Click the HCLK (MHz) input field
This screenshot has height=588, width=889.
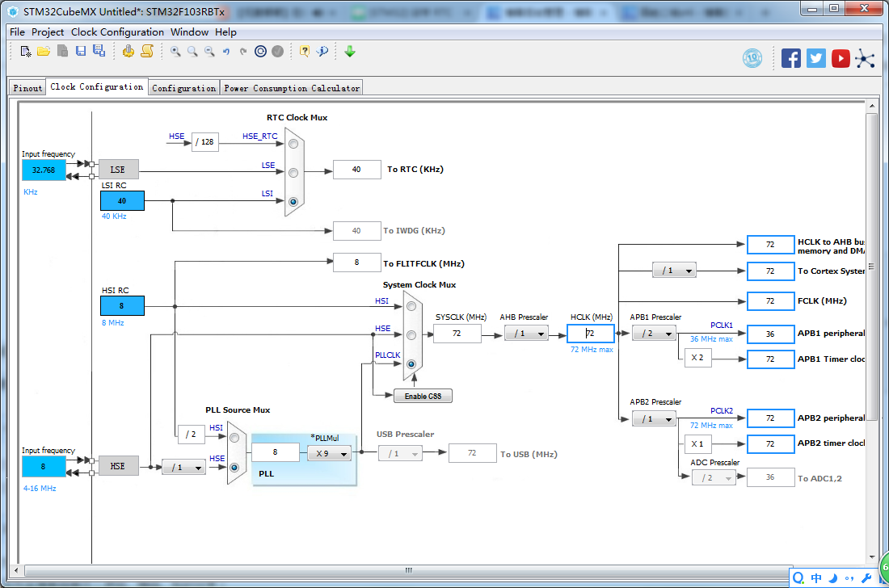pos(591,333)
